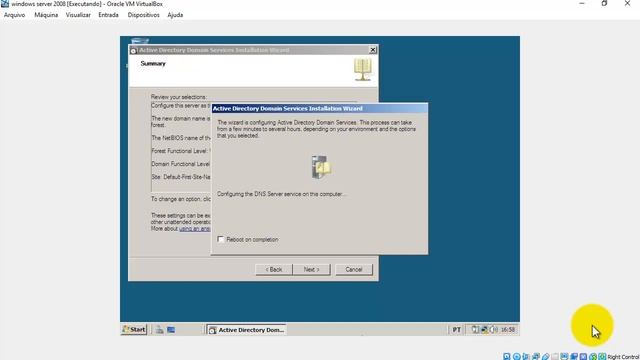Select the Active Directory Dom... taskbar button

click(247, 330)
